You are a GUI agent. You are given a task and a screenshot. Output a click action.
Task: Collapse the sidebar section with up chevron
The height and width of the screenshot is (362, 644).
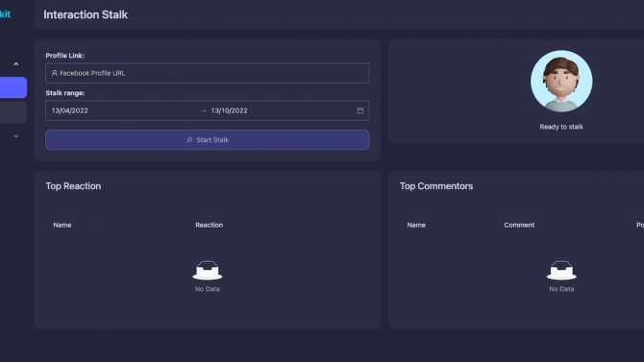[16, 64]
